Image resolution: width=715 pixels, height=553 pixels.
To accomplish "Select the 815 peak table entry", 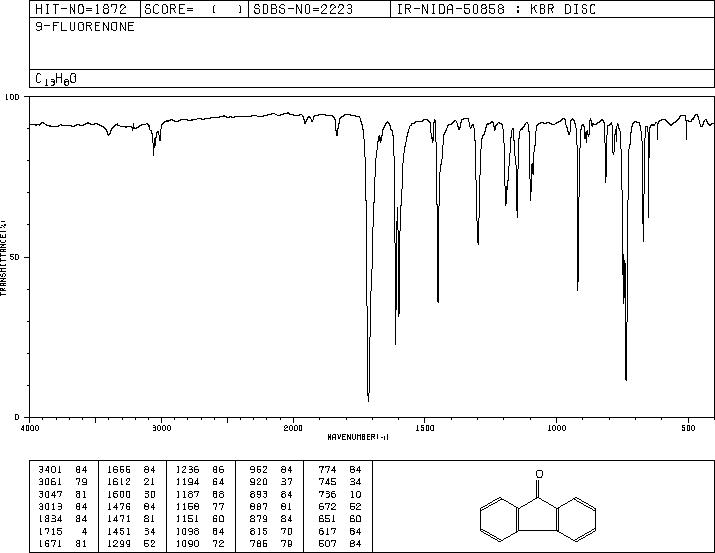I will click(x=271, y=532).
